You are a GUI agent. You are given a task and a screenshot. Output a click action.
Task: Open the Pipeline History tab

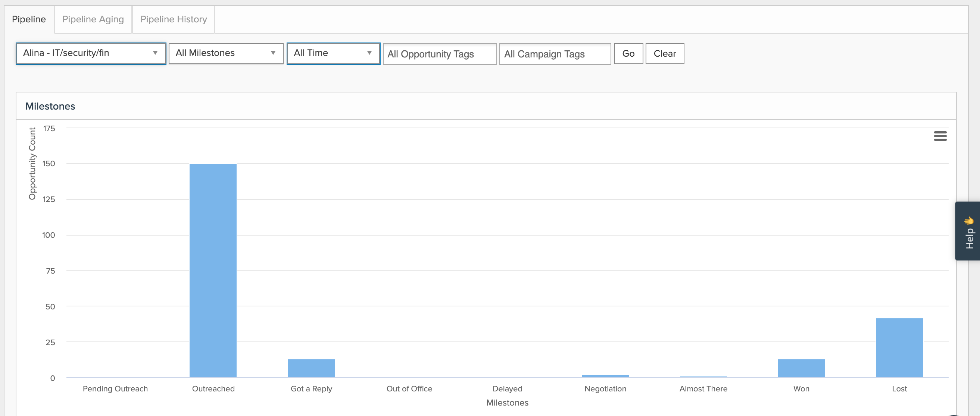[174, 19]
